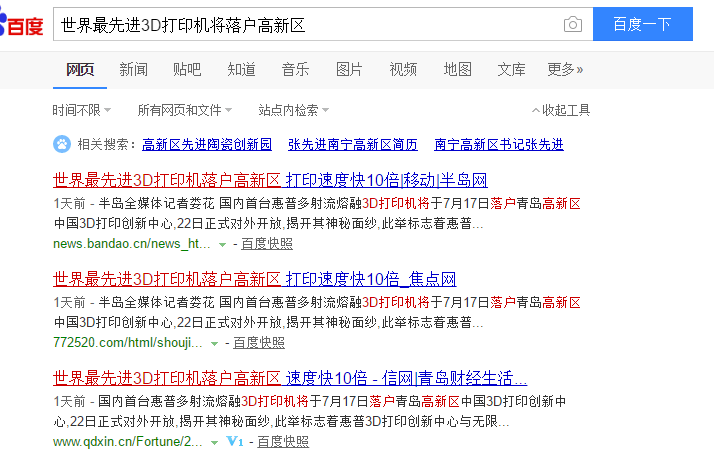Open the 焦点网 result title link

[255, 279]
